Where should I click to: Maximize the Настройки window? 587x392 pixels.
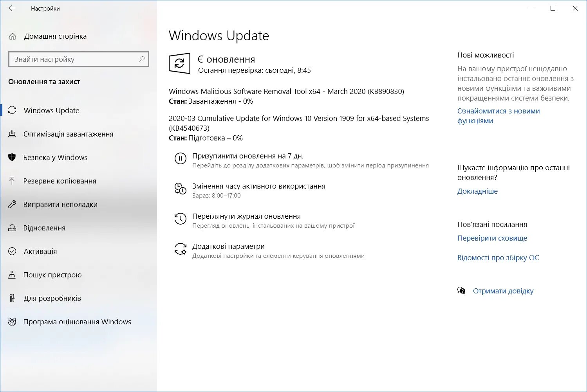(553, 8)
